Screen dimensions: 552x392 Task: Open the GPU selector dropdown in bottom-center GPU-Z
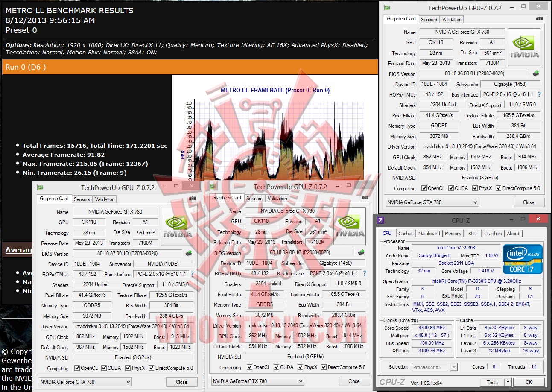pyautogui.click(x=257, y=381)
